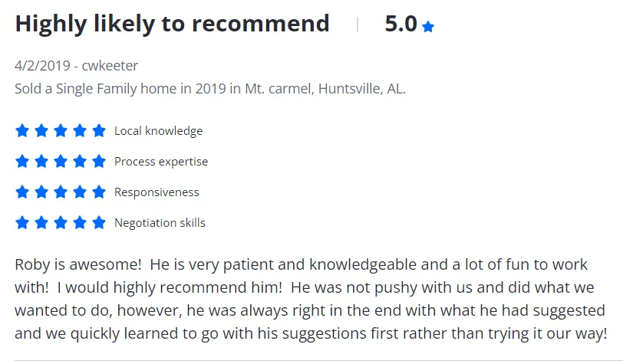Click the 'Highly likely to recommend' heading

tap(172, 24)
